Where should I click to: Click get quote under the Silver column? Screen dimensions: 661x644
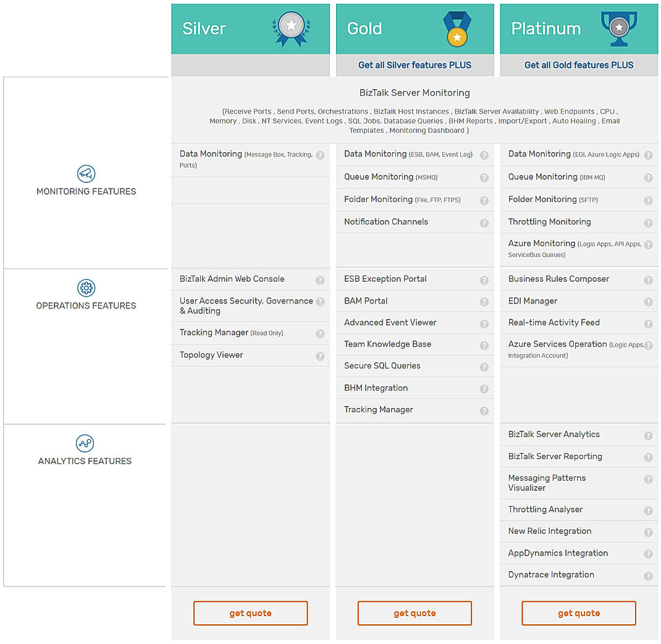pos(250,612)
